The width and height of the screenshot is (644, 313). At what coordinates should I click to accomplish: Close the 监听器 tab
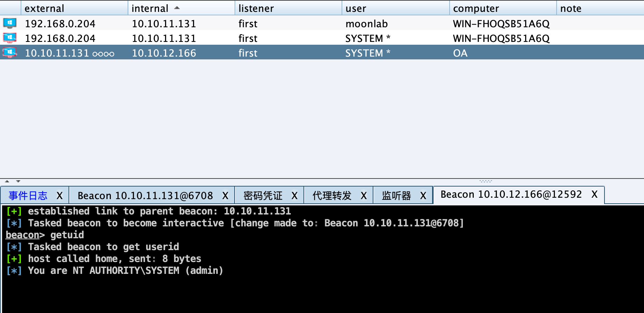pyautogui.click(x=423, y=196)
